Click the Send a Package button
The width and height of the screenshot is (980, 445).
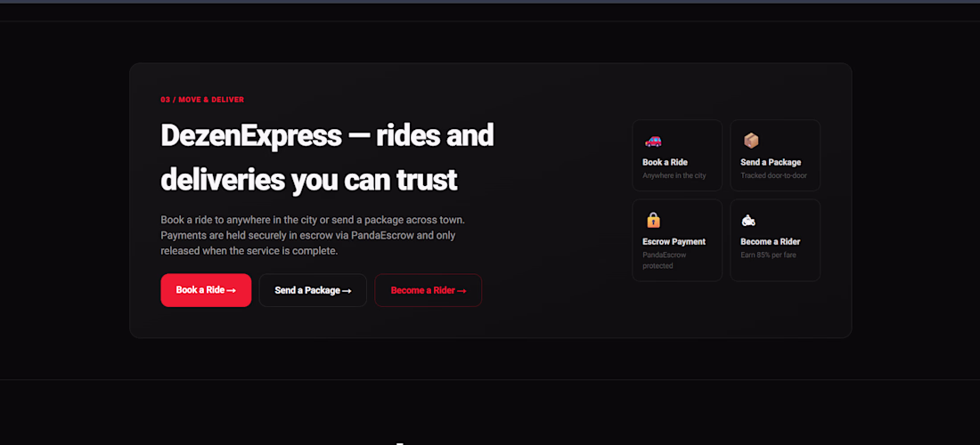[x=313, y=290]
